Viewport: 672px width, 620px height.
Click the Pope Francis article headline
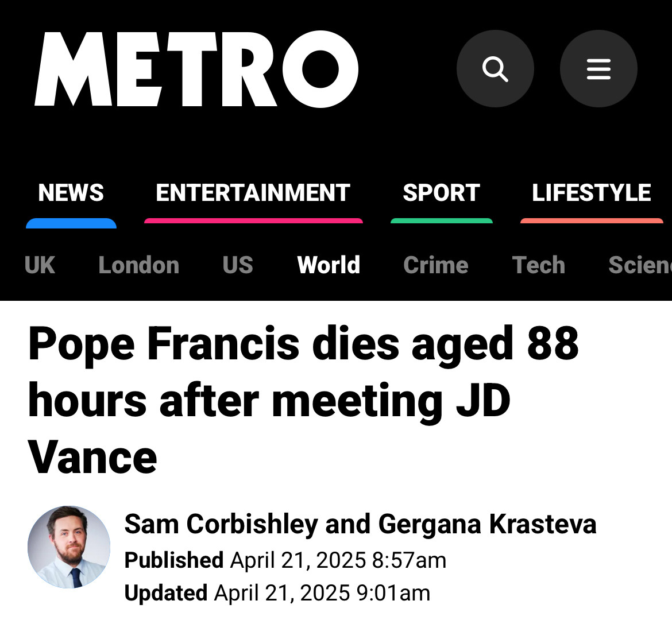[x=303, y=400]
